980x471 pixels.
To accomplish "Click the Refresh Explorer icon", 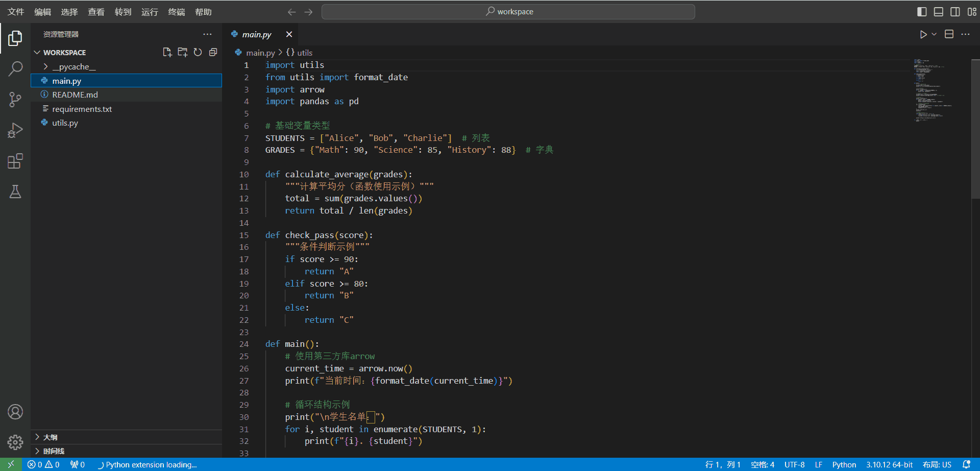I will click(x=198, y=52).
